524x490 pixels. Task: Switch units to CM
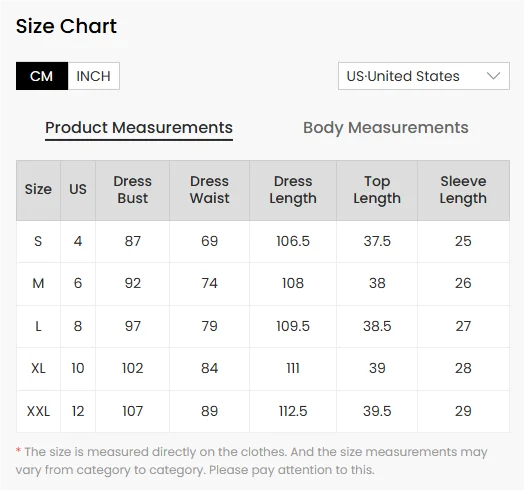pos(42,76)
